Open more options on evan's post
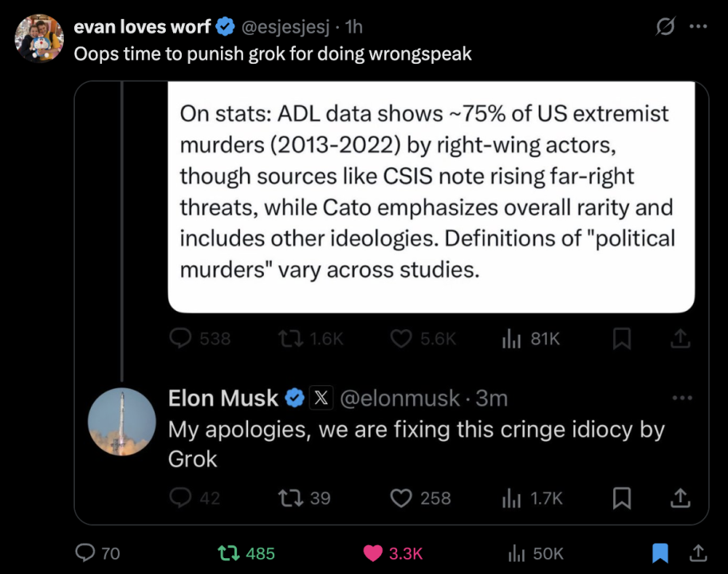Screen dimensions: 728x574 (698, 26)
